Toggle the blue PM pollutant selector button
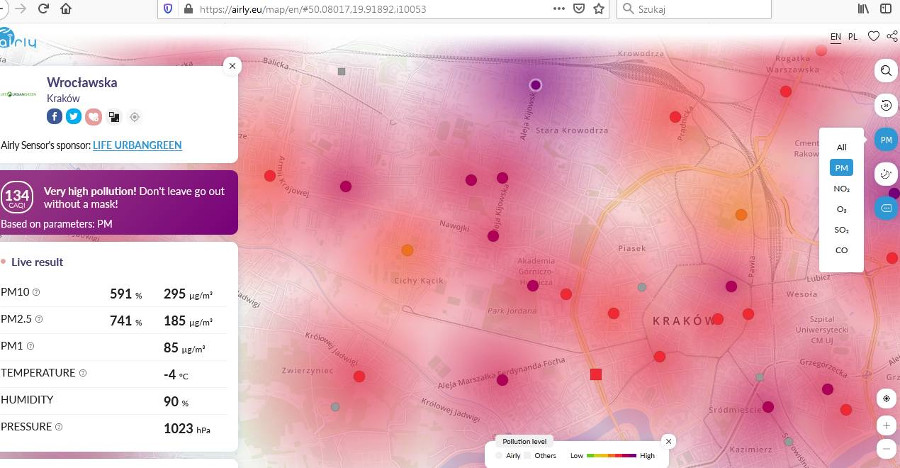The height and width of the screenshot is (468, 900). 886,140
